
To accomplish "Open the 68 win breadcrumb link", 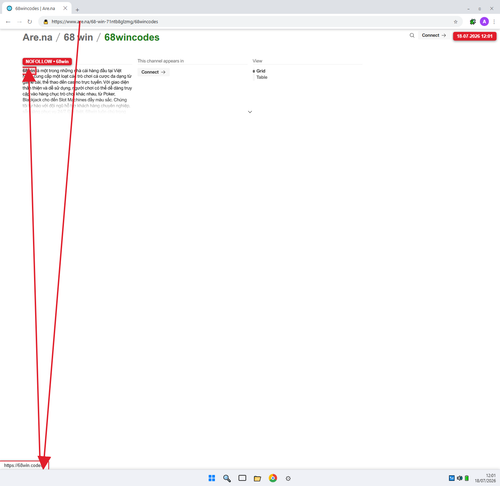I will (x=78, y=37).
